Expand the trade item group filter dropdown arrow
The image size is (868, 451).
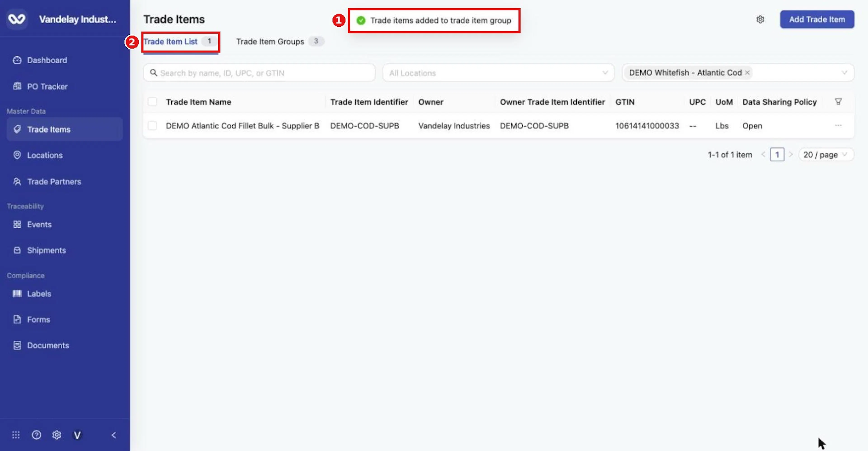tap(844, 73)
